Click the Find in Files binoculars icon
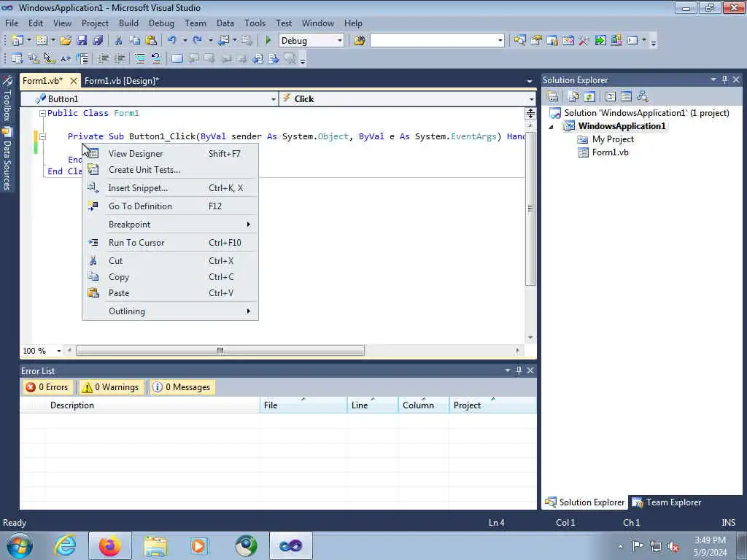This screenshot has width=747, height=560. pyautogui.click(x=359, y=41)
